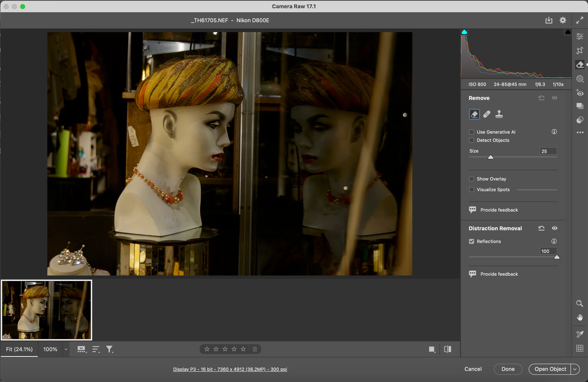Uncheck the Reflections checkbox
588x382 pixels.
click(471, 241)
